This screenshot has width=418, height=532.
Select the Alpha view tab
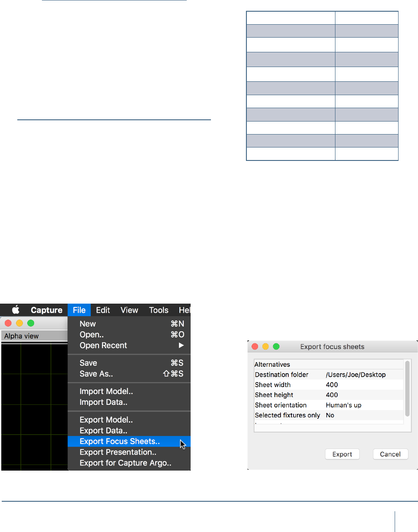click(x=34, y=336)
